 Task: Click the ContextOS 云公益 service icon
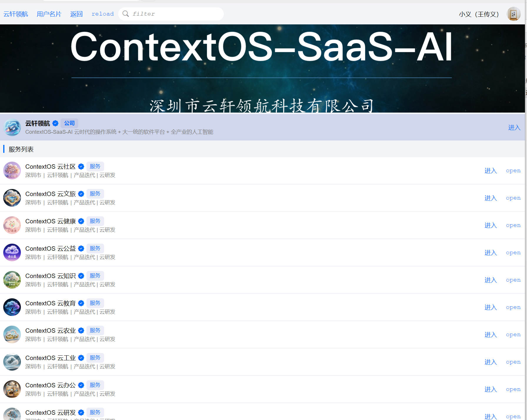(12, 252)
